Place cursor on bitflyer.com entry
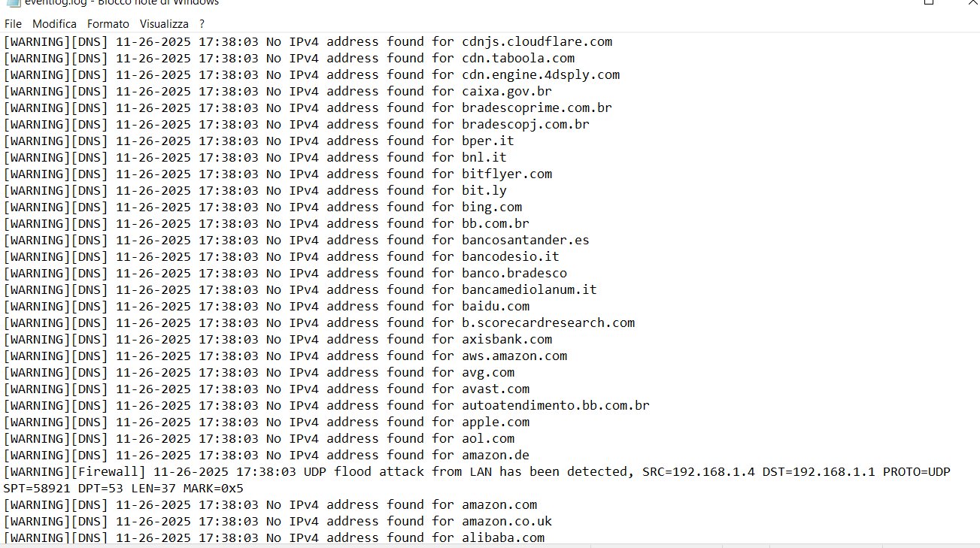Screen dimensions: 980x548 (506, 174)
